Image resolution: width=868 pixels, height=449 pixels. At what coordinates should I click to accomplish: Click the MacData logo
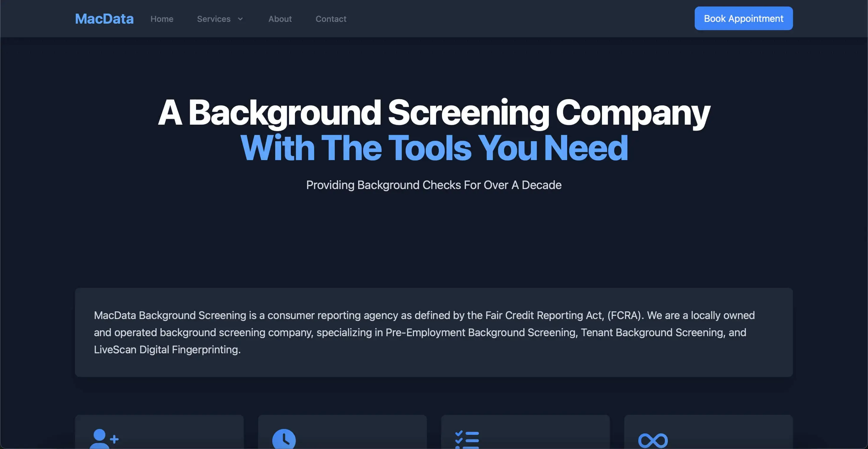tap(105, 19)
